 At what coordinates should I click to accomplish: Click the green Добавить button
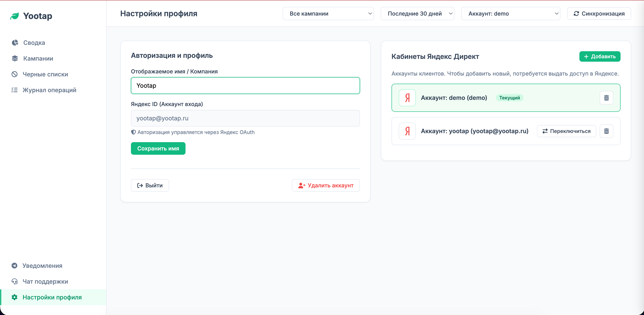[x=600, y=56]
